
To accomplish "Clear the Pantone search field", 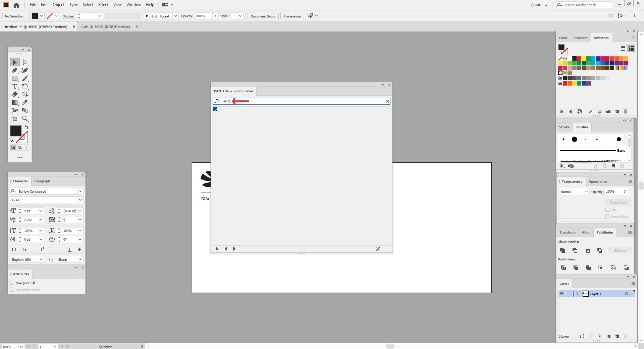I will tap(387, 101).
